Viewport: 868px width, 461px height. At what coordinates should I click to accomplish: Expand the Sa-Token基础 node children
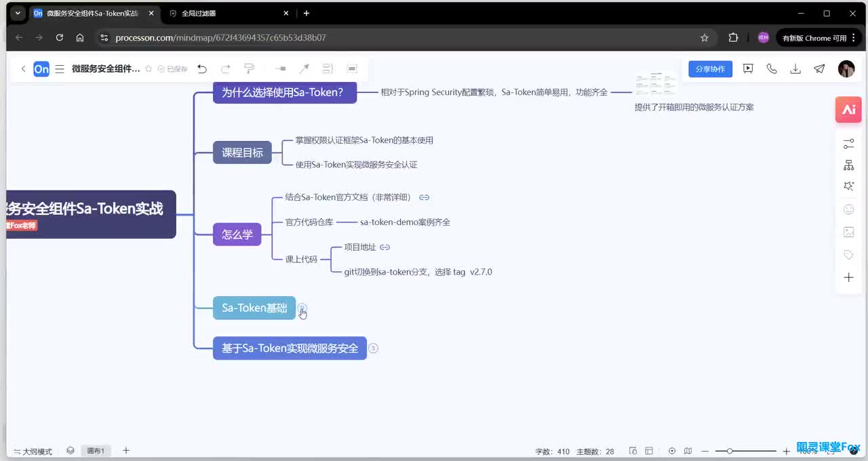pyautogui.click(x=302, y=308)
